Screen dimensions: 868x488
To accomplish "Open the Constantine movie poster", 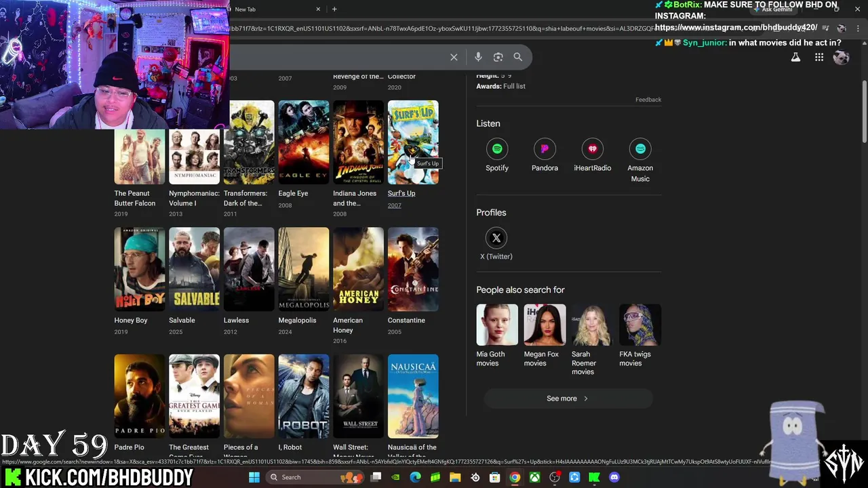I will [413, 269].
